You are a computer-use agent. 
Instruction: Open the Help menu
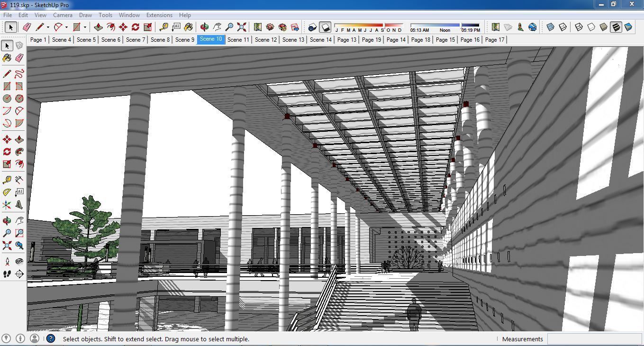pyautogui.click(x=185, y=15)
